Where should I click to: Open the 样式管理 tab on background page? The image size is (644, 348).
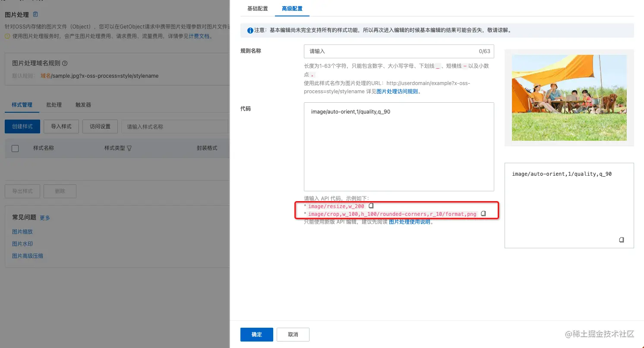22,105
